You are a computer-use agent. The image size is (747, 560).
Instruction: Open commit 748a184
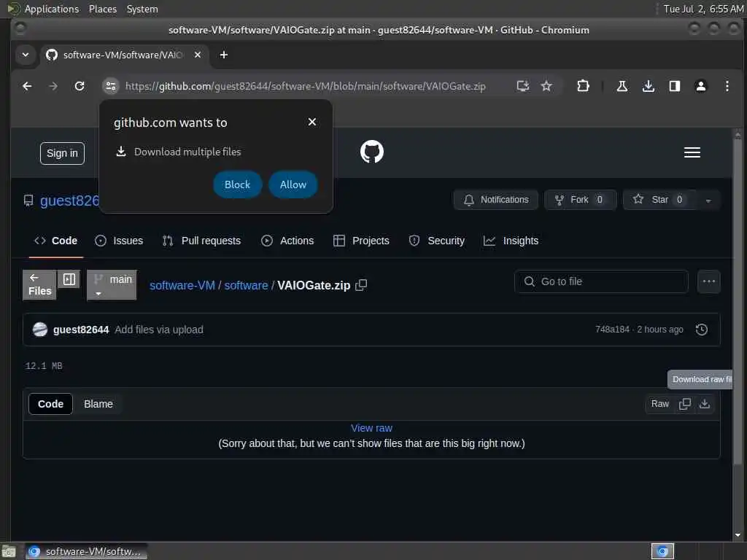[612, 330]
